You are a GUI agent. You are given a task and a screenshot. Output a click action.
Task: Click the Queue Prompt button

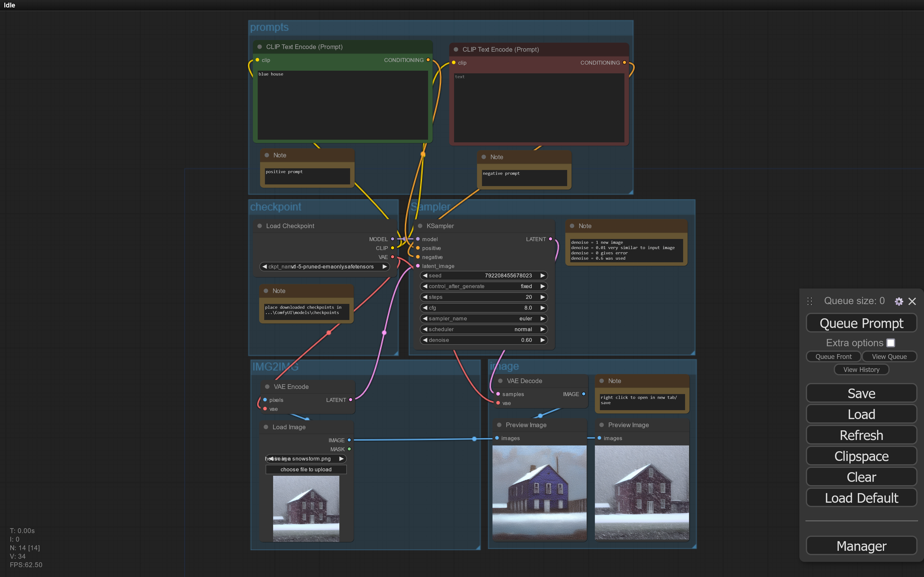861,323
